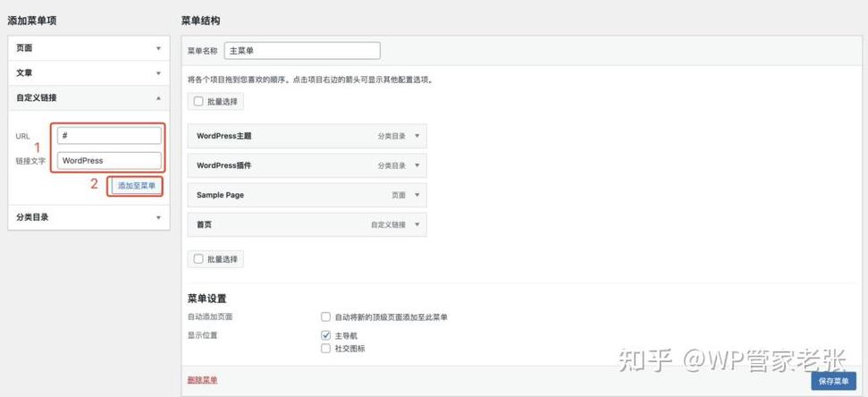The image size is (868, 397).
Task: Enable 自动将新的顶级页面添加至此菜单 checkbox
Action: coord(325,317)
